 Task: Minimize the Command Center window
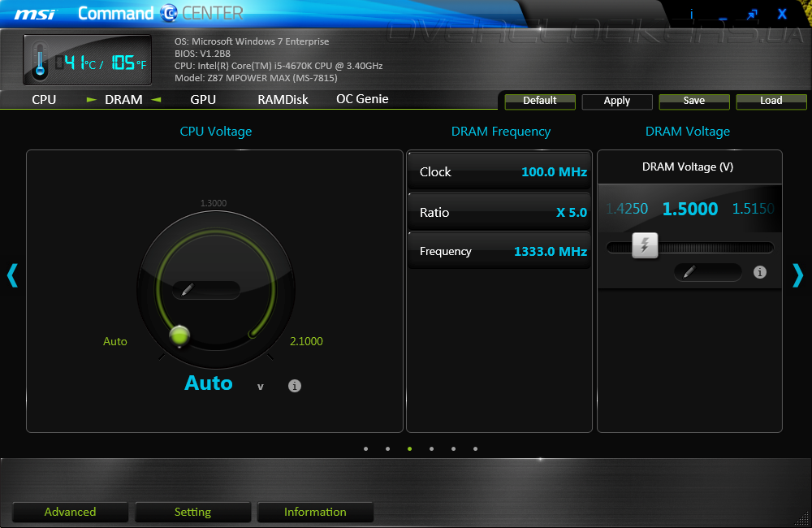pyautogui.click(x=723, y=19)
